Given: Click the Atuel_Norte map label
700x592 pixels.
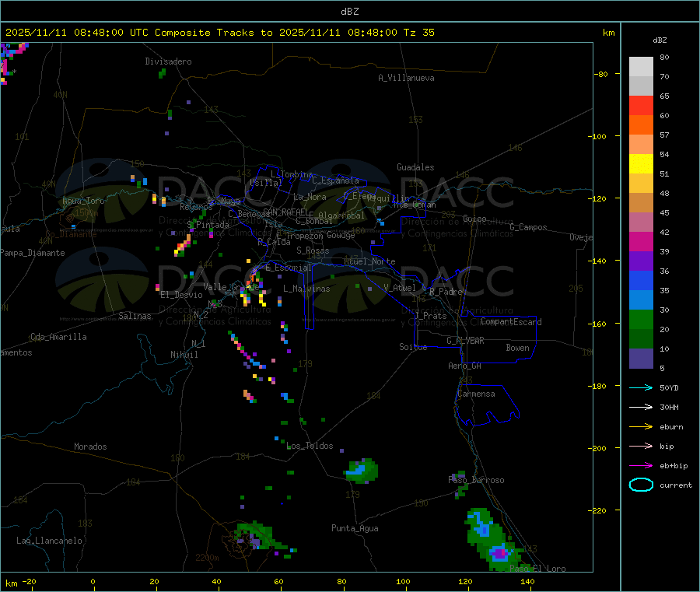Looking at the screenshot, I should click(x=369, y=261).
